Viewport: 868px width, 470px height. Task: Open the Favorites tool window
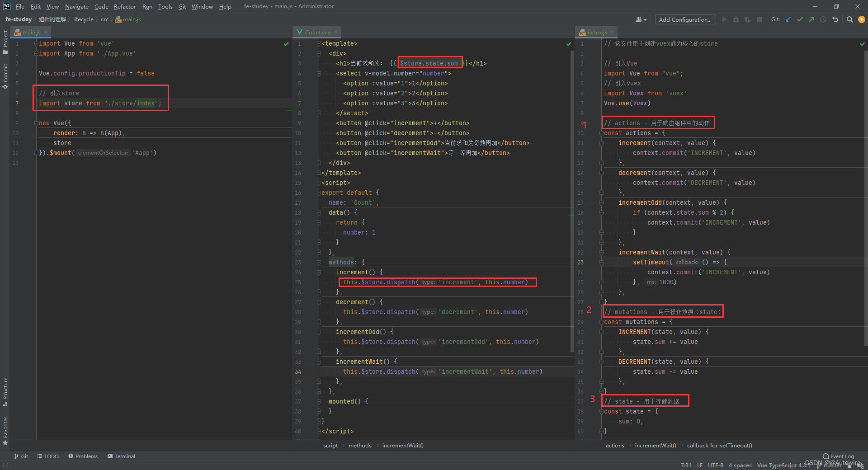click(5, 431)
